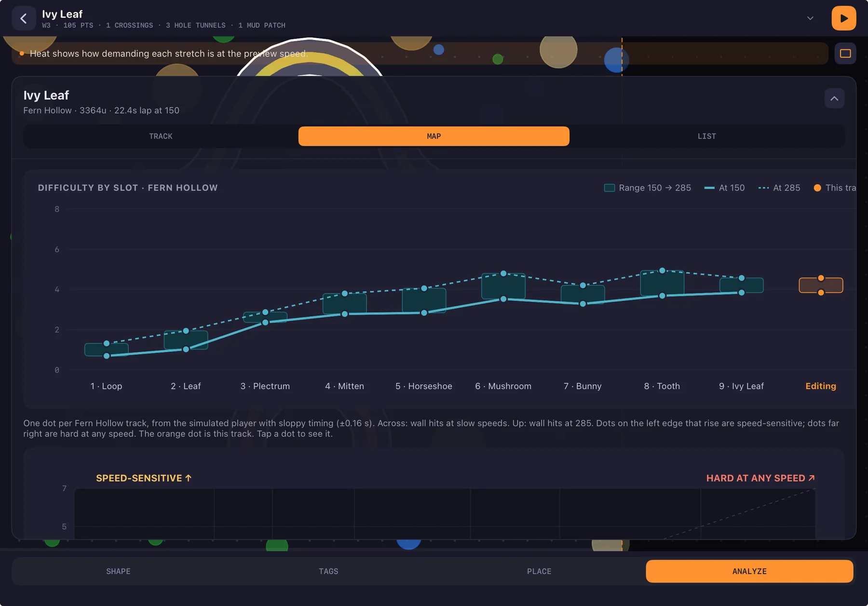Switch to the LIST tab
The image size is (868, 606).
(x=706, y=136)
